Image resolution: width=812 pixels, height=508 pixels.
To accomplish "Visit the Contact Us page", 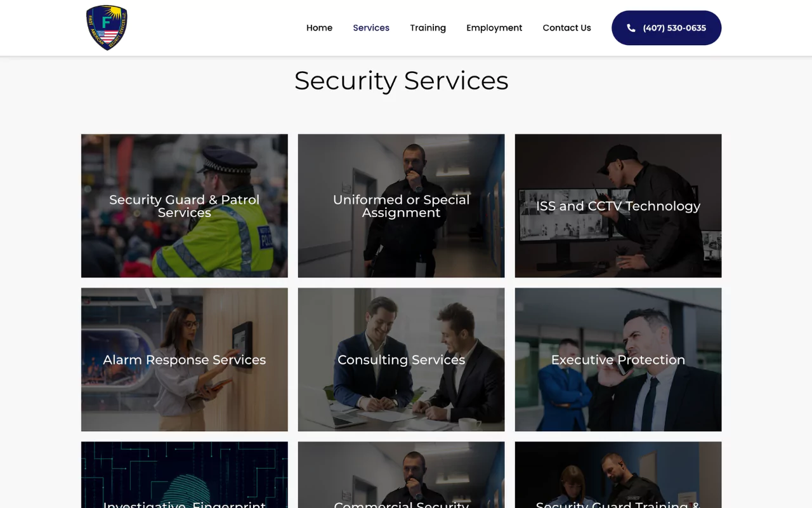I will point(566,28).
